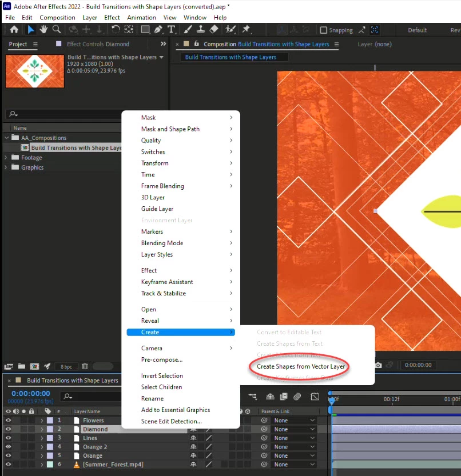
Task: Click the New Composition icon in Project panel
Action: coord(35,366)
